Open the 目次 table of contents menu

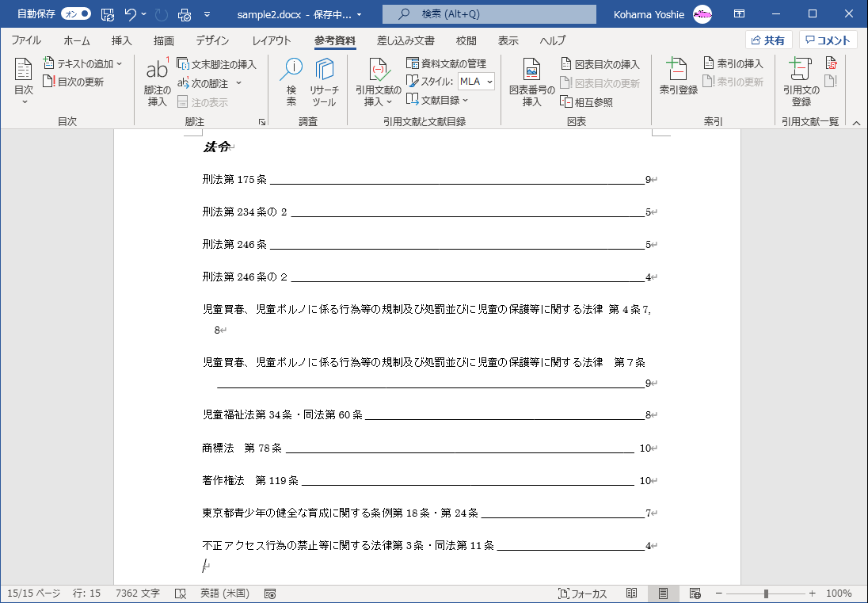pos(24,82)
